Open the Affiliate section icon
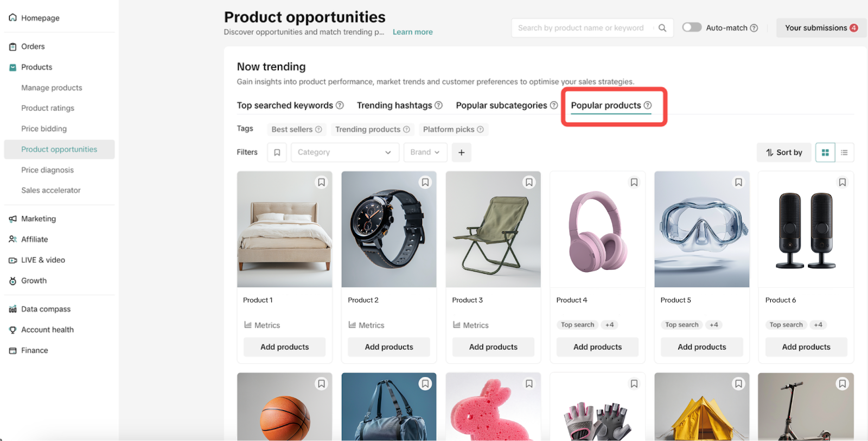This screenshot has width=868, height=441. click(12, 239)
